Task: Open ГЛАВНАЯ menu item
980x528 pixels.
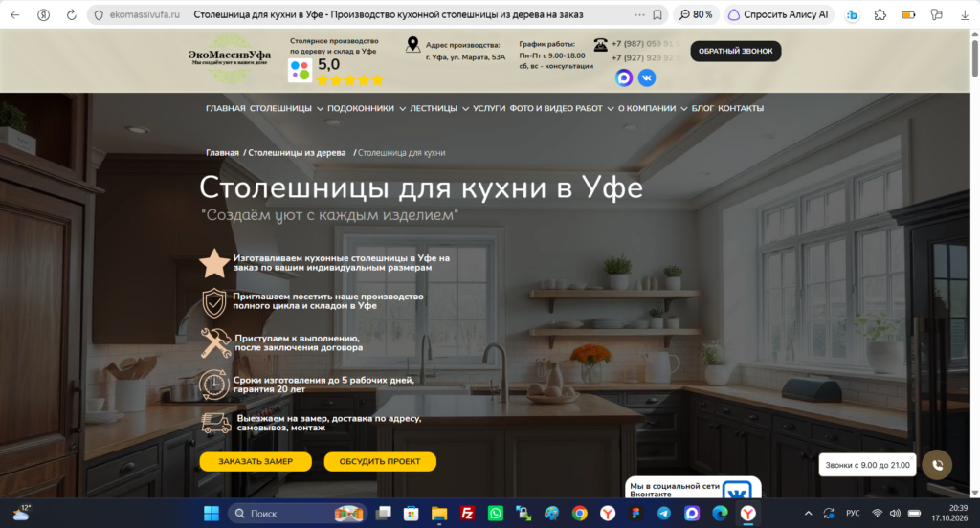Action: [x=226, y=108]
